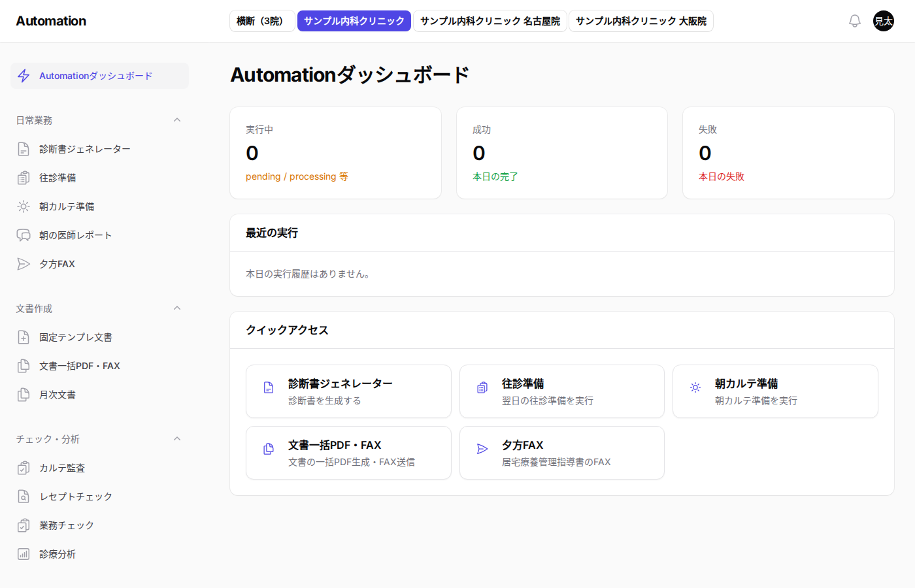Select the サンプル内科クリニック tab
Viewport: 915px width, 588px height.
point(354,21)
